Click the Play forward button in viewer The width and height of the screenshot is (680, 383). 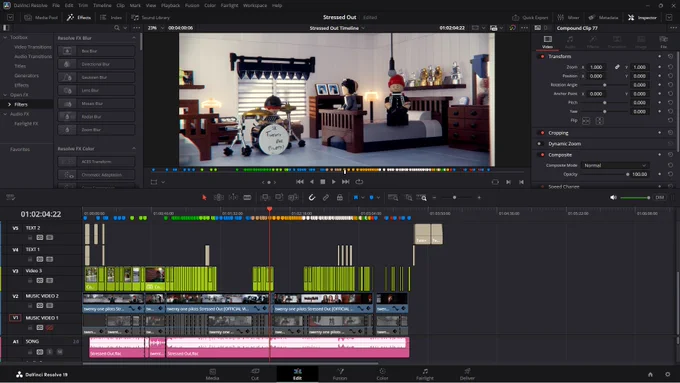point(333,182)
